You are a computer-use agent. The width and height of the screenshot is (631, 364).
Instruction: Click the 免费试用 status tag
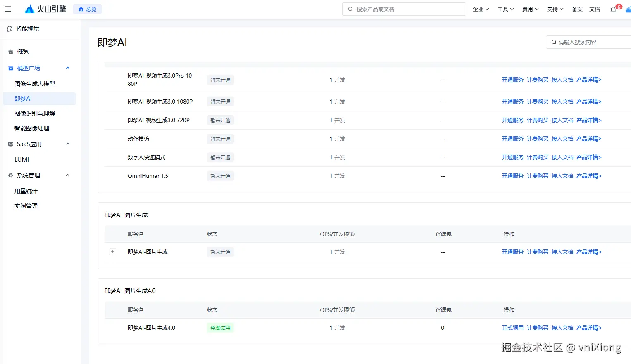point(220,328)
